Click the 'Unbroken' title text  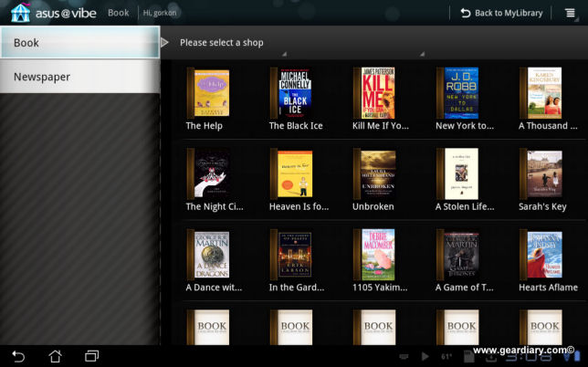pos(373,206)
